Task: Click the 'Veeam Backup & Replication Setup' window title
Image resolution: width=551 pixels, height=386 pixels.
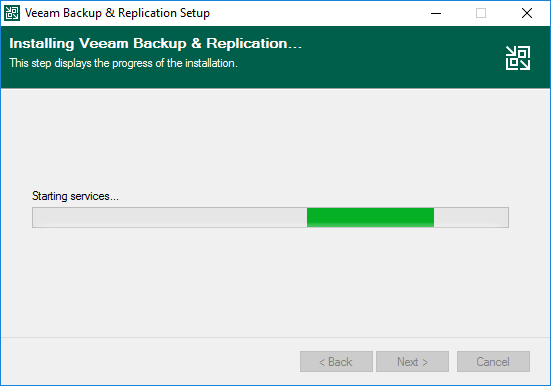Action: click(117, 13)
